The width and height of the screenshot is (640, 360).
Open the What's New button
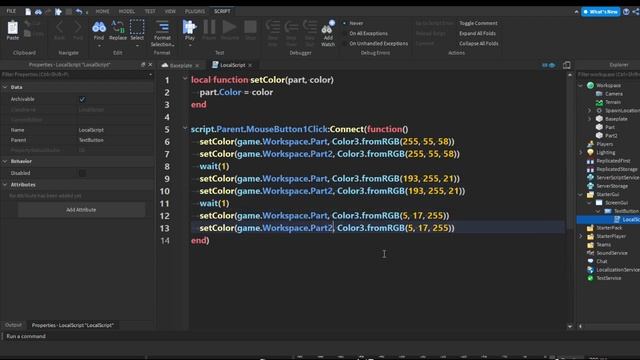[x=601, y=12]
